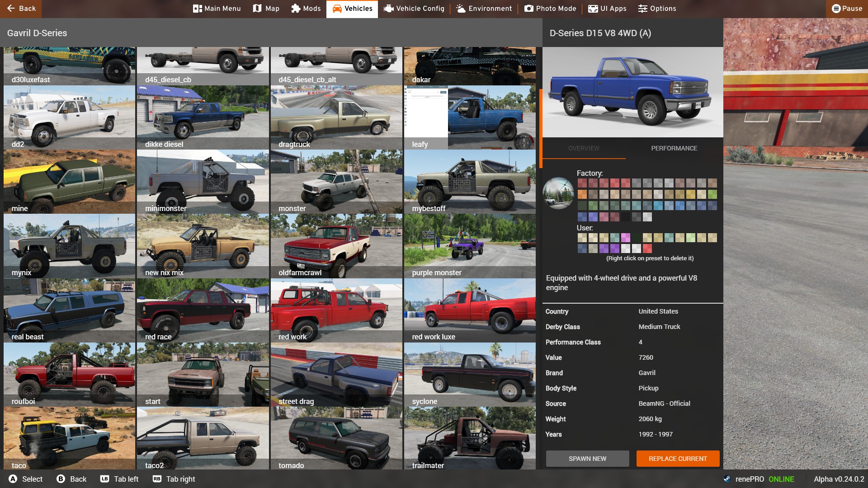This screenshot has width=868, height=488.
Task: Open the Mods puzzle-piece menu
Action: click(x=306, y=9)
